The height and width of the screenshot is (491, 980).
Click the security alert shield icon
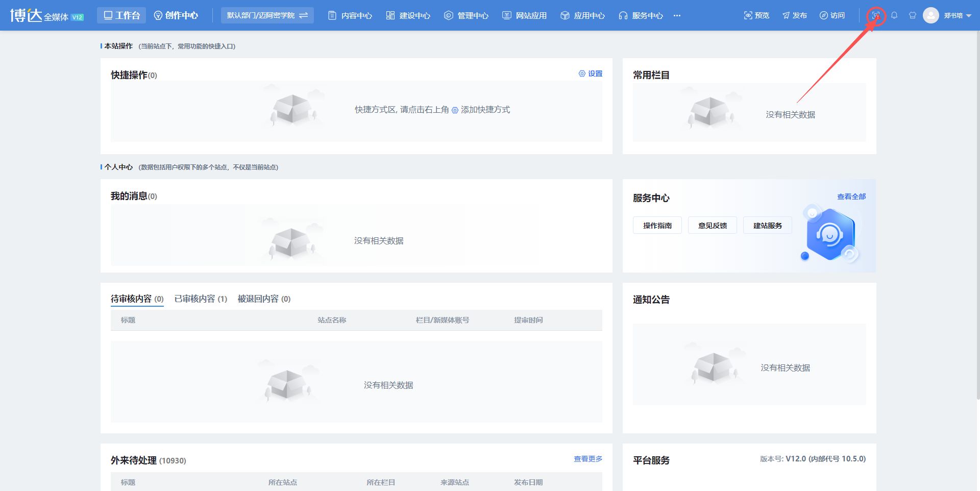tap(876, 15)
